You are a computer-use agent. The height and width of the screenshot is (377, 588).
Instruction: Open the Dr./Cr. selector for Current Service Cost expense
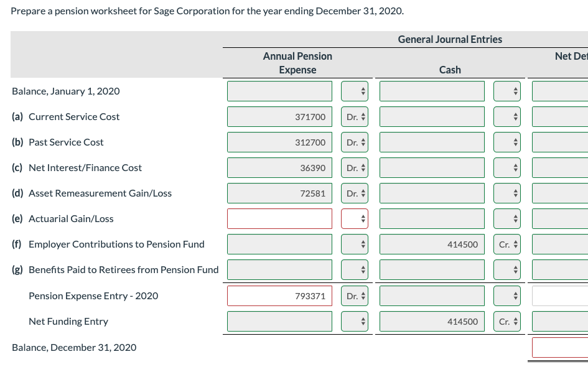[x=354, y=116]
